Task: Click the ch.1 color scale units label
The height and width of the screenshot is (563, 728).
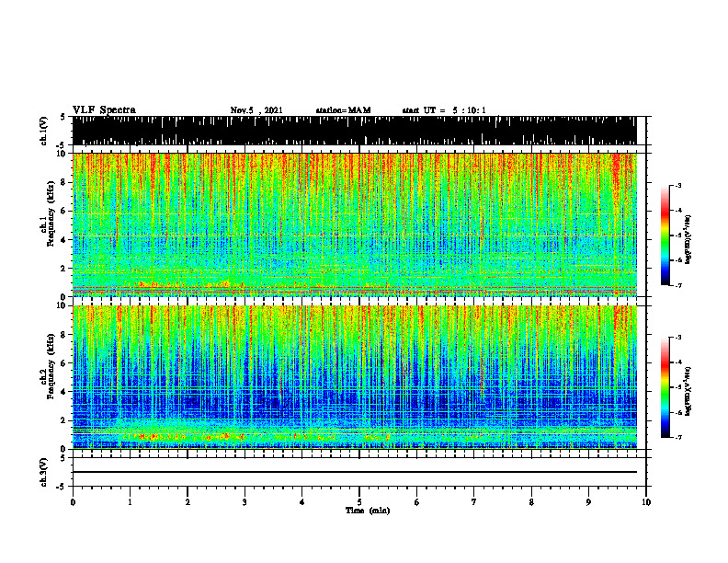Action: pyautogui.click(x=688, y=240)
